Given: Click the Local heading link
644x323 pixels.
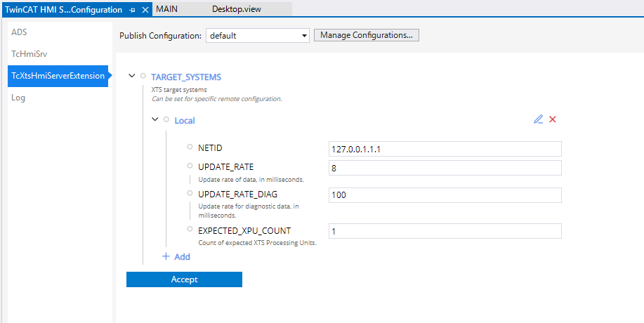Looking at the screenshot, I should click(x=185, y=121).
